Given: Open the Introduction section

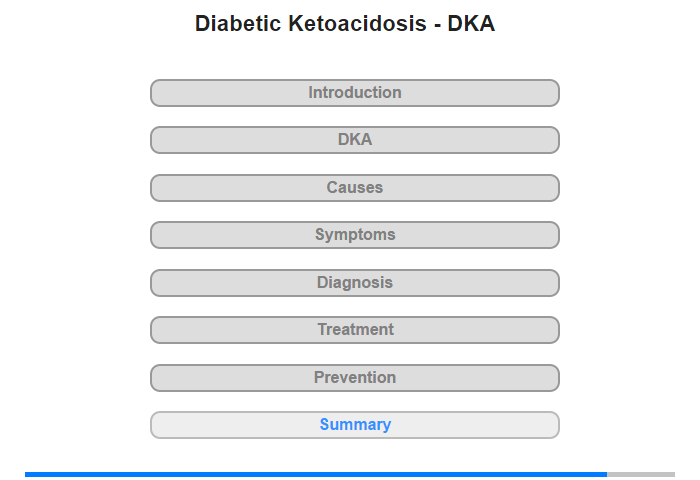Looking at the screenshot, I should point(354,93).
